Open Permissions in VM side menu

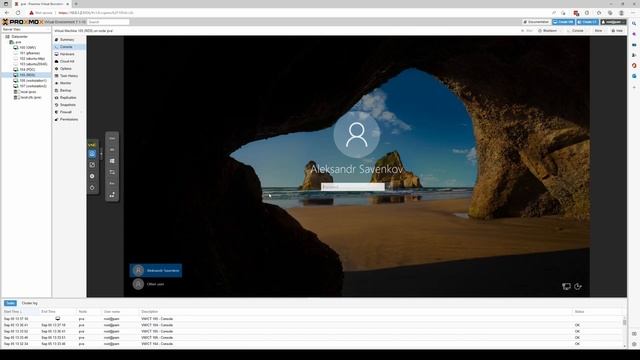click(69, 120)
